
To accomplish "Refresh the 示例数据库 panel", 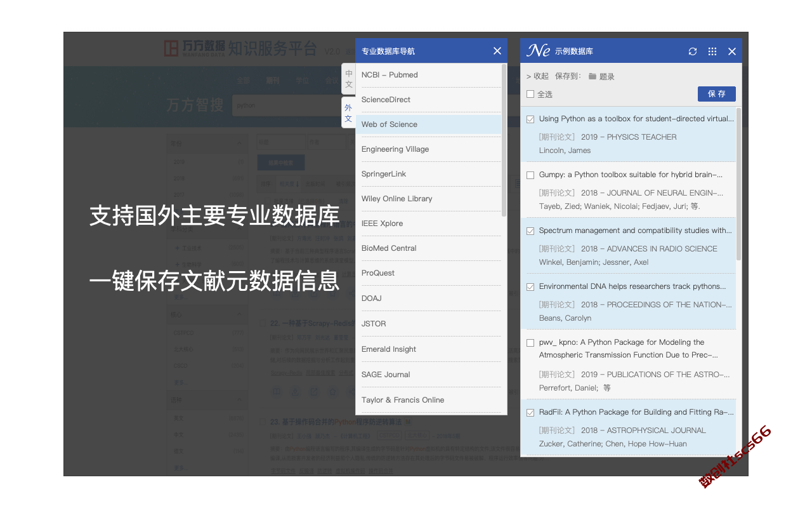I will coord(693,51).
